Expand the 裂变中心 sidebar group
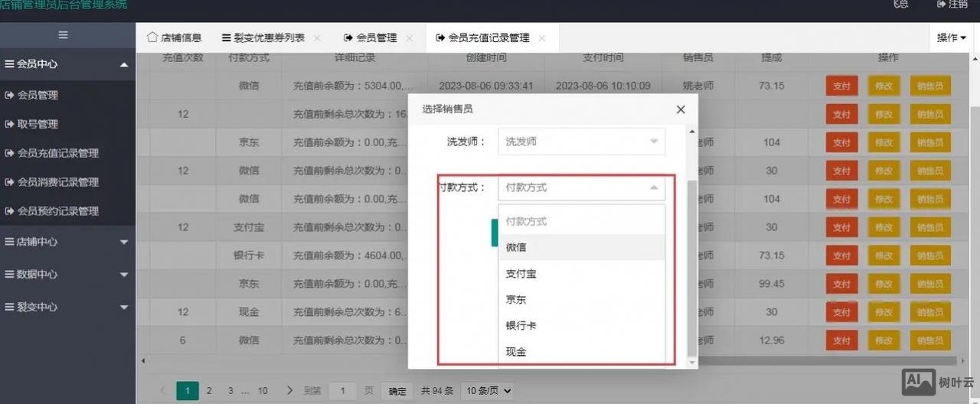This screenshot has width=980, height=404. coord(67,307)
